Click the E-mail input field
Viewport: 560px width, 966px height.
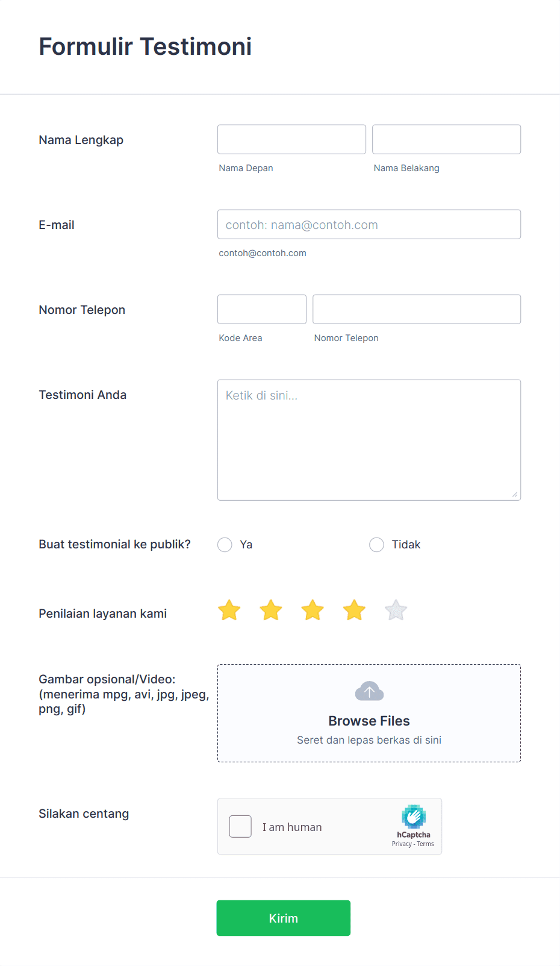369,224
